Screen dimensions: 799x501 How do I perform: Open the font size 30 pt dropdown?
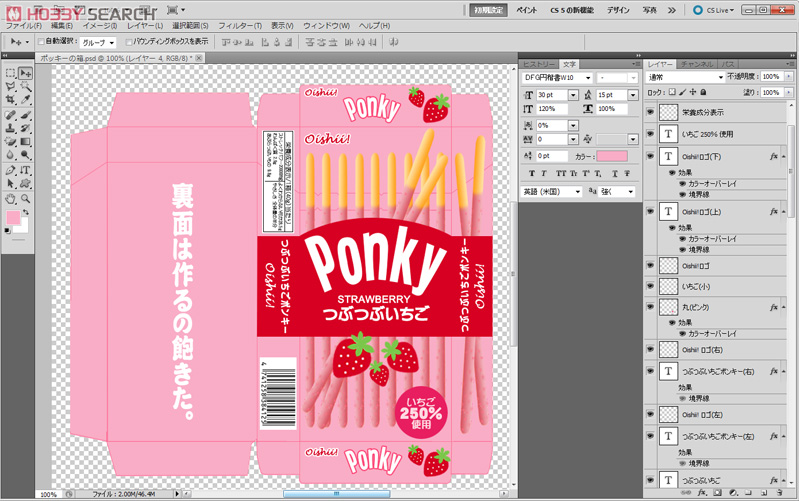573,95
